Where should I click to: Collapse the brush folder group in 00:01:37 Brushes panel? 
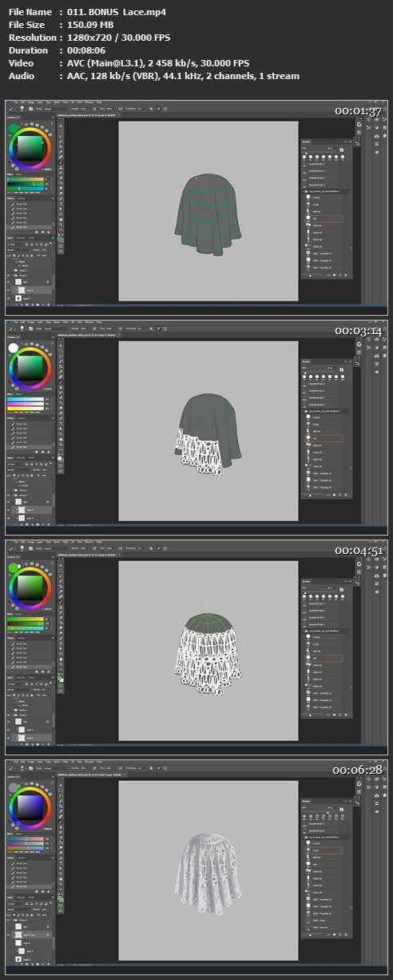point(304,191)
